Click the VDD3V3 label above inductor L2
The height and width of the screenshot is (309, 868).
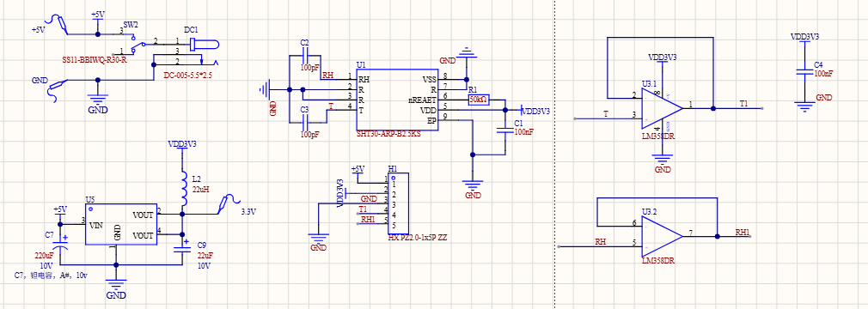pos(182,144)
